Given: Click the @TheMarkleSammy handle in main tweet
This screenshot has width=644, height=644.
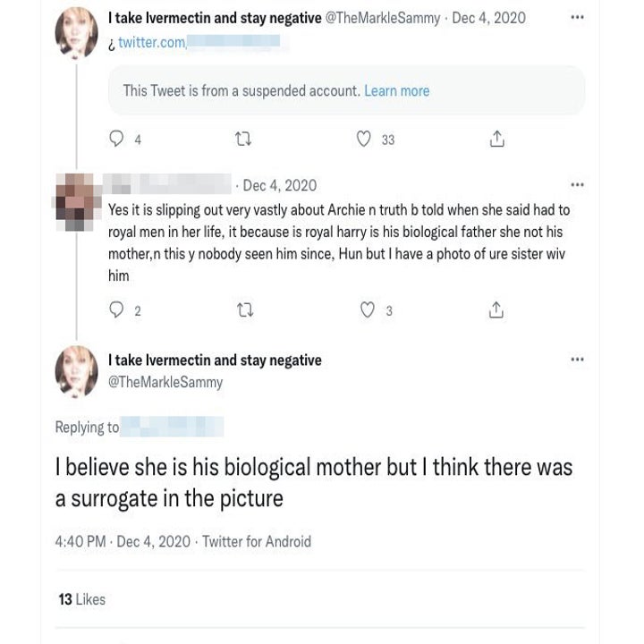Looking at the screenshot, I should point(165,382).
